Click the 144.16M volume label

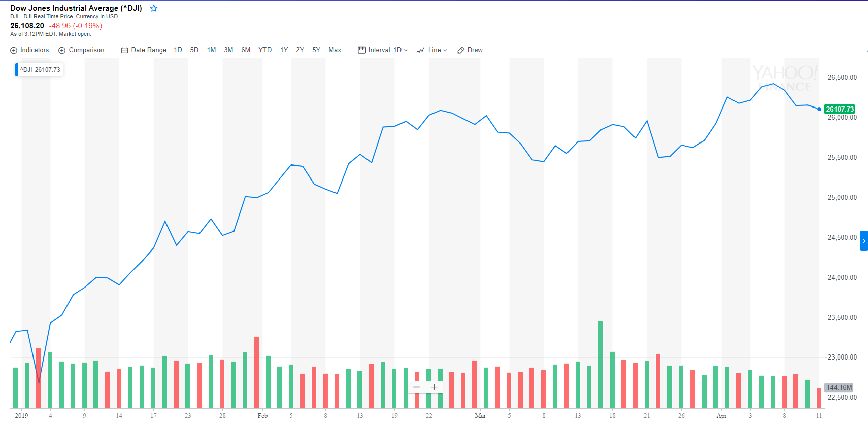click(838, 387)
